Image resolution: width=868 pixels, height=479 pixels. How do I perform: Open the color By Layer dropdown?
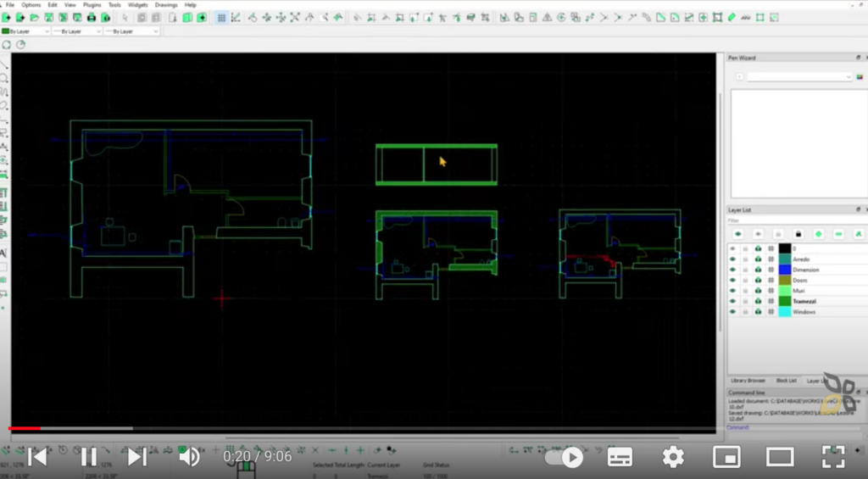(26, 31)
